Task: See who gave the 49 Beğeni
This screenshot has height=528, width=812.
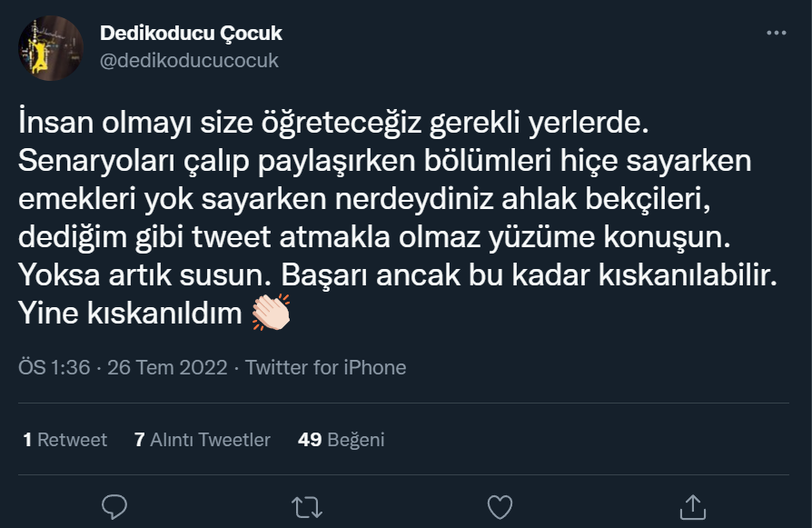Action: point(342,440)
